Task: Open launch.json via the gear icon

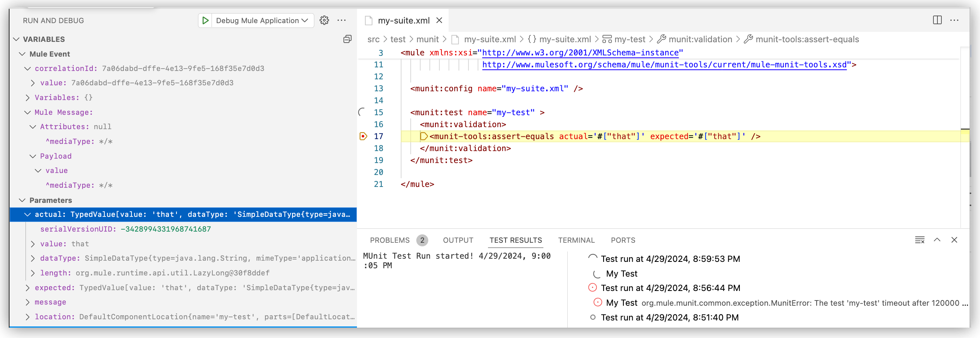Action: tap(324, 20)
